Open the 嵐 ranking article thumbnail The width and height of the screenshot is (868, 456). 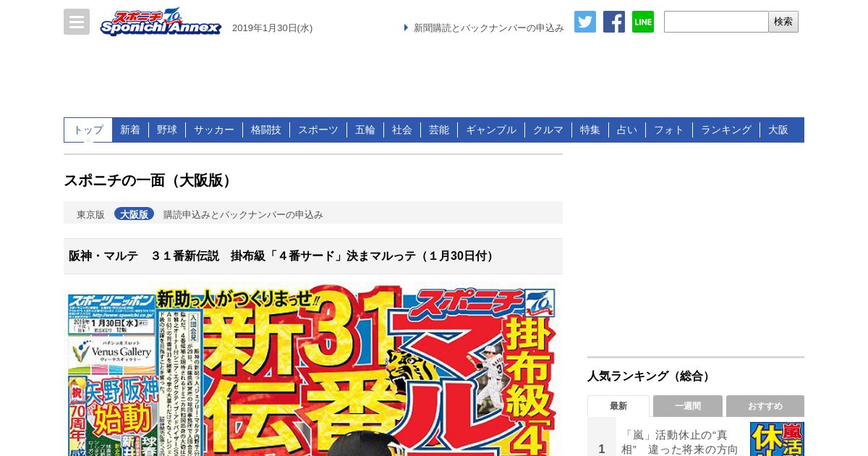pos(777,439)
